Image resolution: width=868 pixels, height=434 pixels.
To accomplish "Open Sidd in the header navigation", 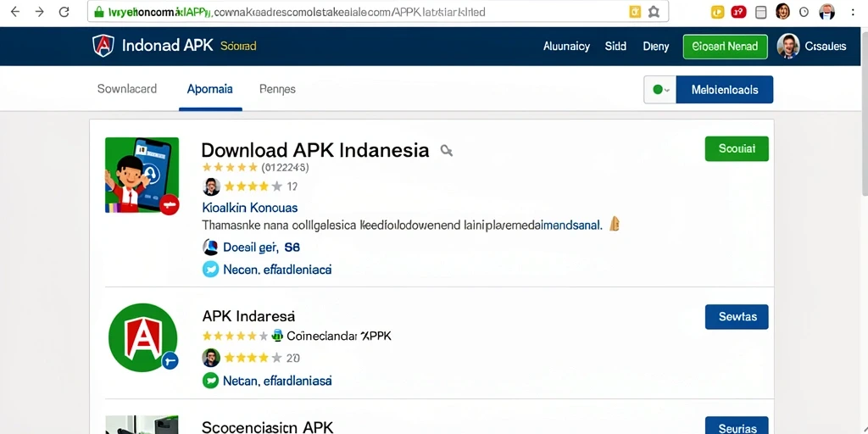I will coord(615,47).
